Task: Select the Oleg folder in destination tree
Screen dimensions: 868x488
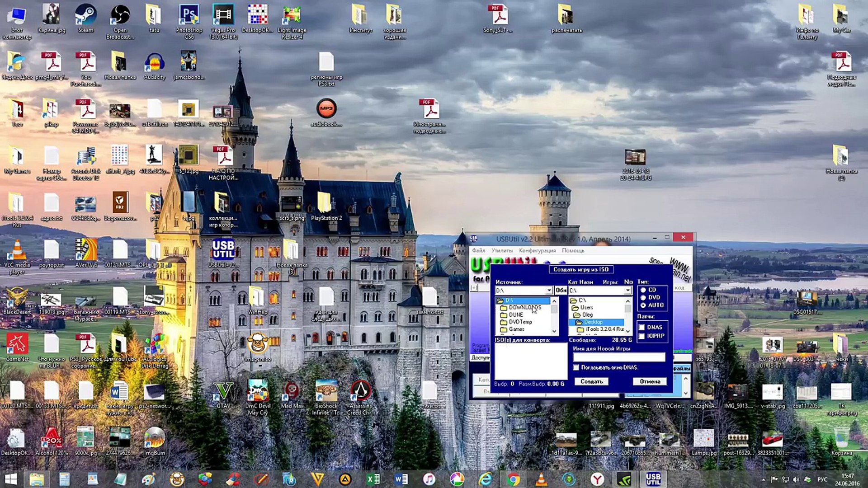Action: (587, 314)
